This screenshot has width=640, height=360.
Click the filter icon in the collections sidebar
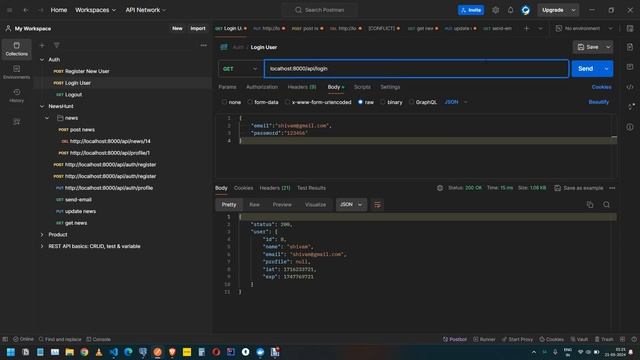tap(56, 45)
